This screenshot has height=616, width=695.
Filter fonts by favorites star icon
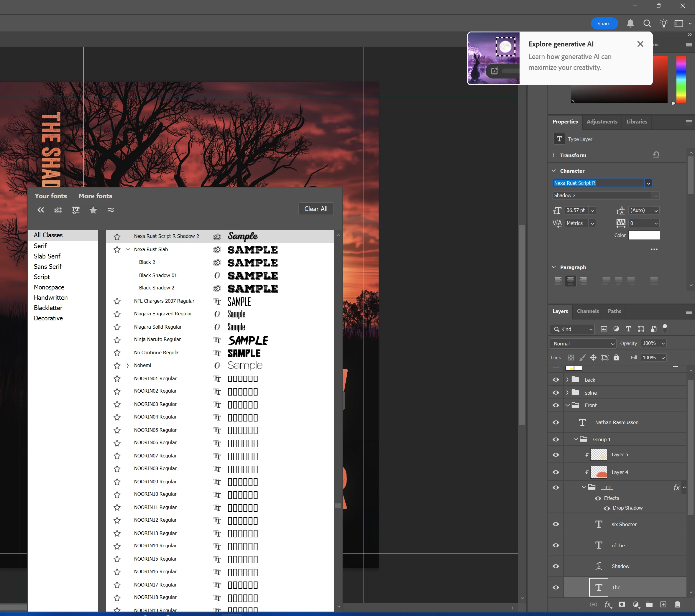[93, 210]
